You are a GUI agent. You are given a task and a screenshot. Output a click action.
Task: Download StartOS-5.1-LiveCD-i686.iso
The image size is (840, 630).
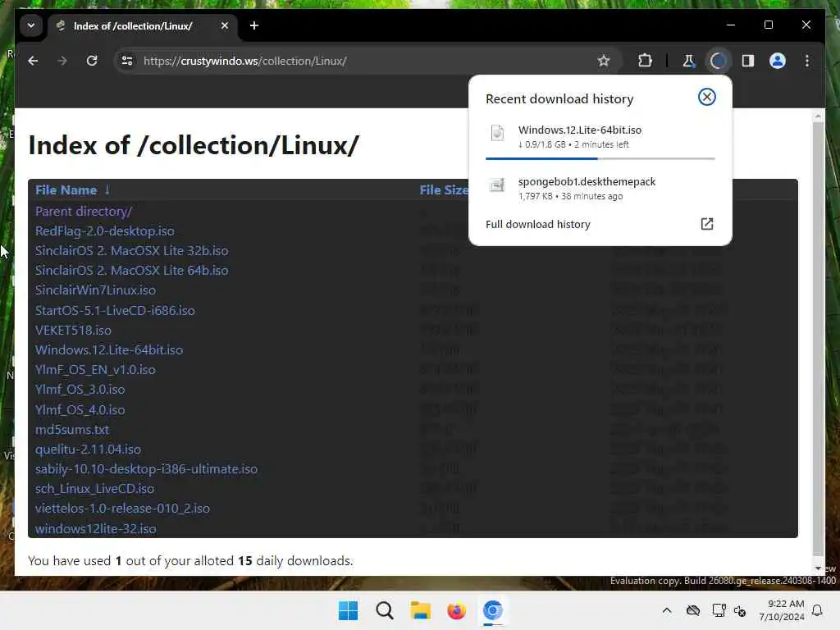[115, 311]
